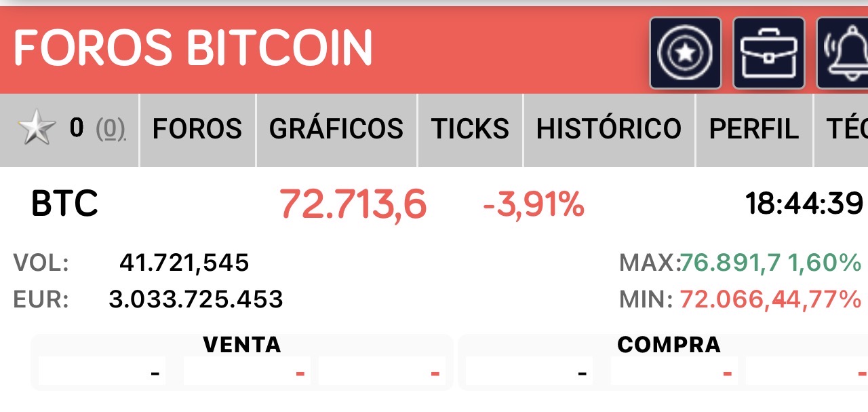
Task: Click the FOROS BITCOIN page title
Action: pos(193,48)
